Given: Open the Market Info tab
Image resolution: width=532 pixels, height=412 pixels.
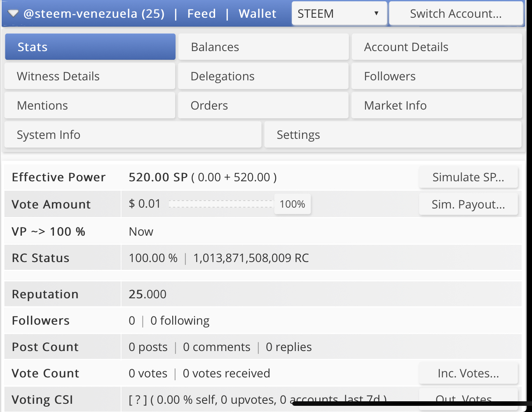Looking at the screenshot, I should [x=437, y=105].
